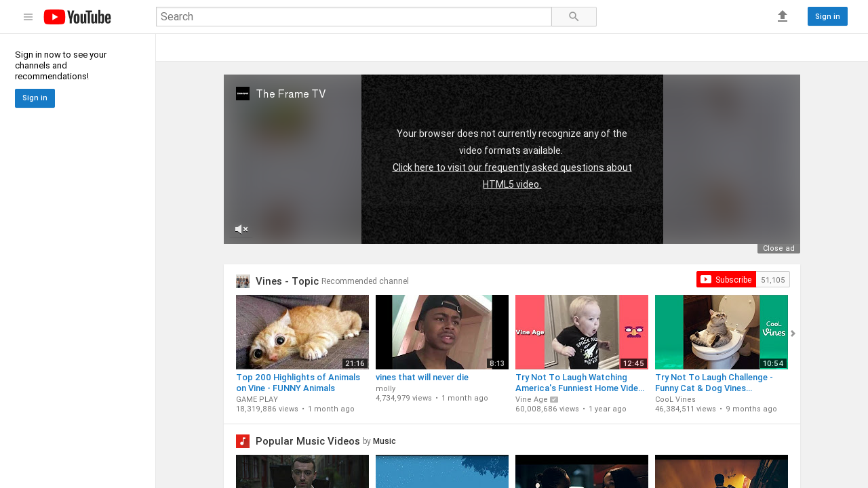Screen dimensions: 868x488
Task: Click the 'Recommended channel' label
Action: click(x=365, y=281)
